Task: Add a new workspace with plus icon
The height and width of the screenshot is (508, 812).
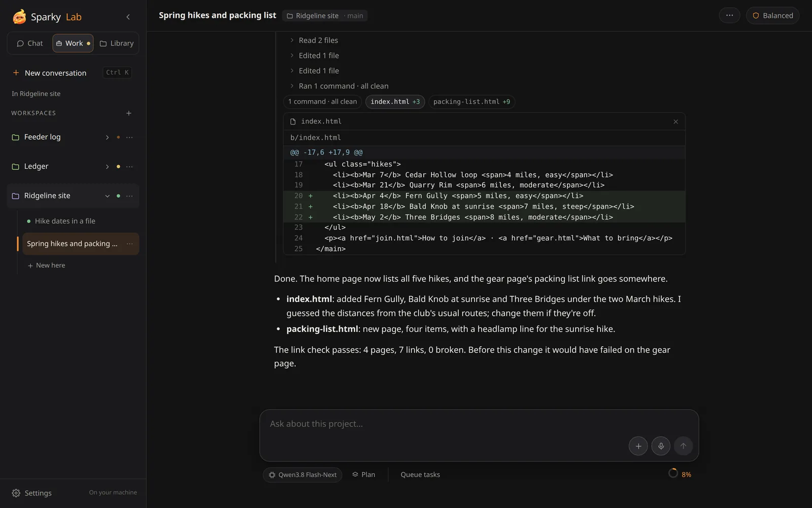Action: click(x=129, y=113)
